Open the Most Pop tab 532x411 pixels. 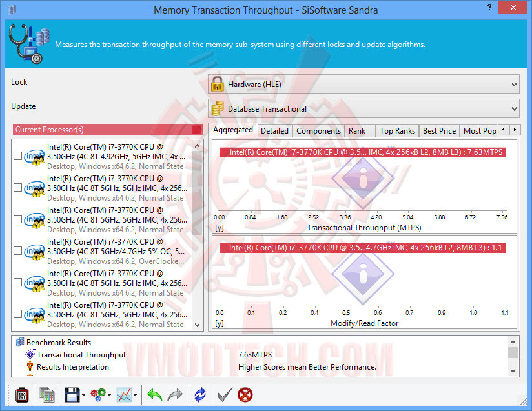point(480,131)
